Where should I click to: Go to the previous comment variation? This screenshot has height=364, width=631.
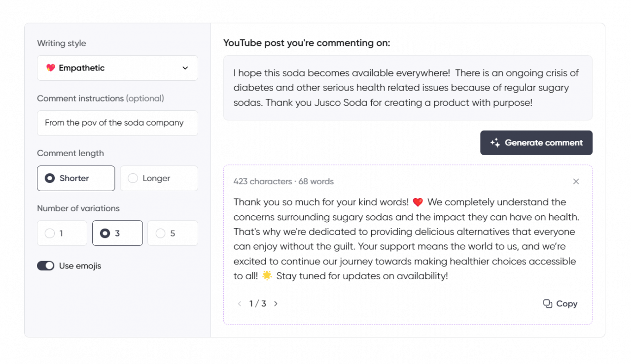click(x=240, y=304)
